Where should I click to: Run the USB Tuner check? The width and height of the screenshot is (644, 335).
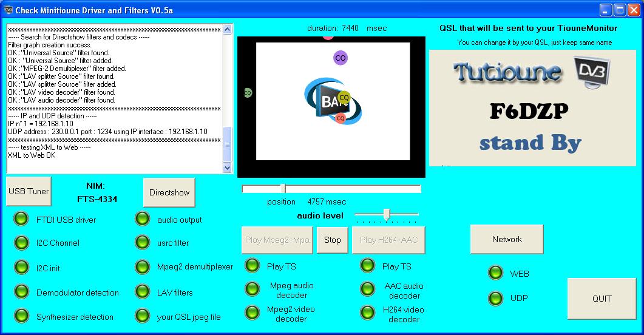29,191
